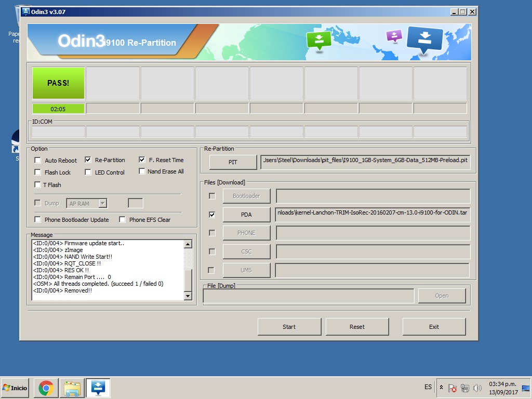The width and height of the screenshot is (532, 399).
Task: Close the Odin3 window
Action: click(472, 12)
